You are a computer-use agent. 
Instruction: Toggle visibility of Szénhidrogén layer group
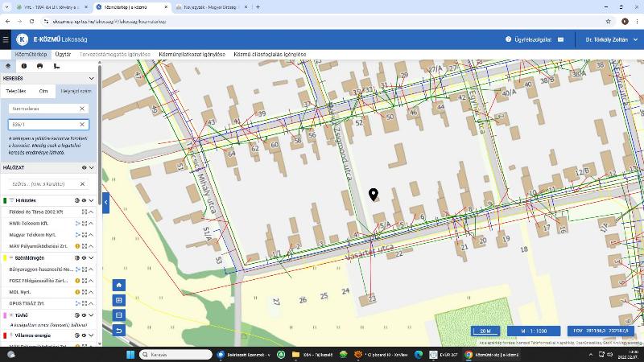coord(84,257)
